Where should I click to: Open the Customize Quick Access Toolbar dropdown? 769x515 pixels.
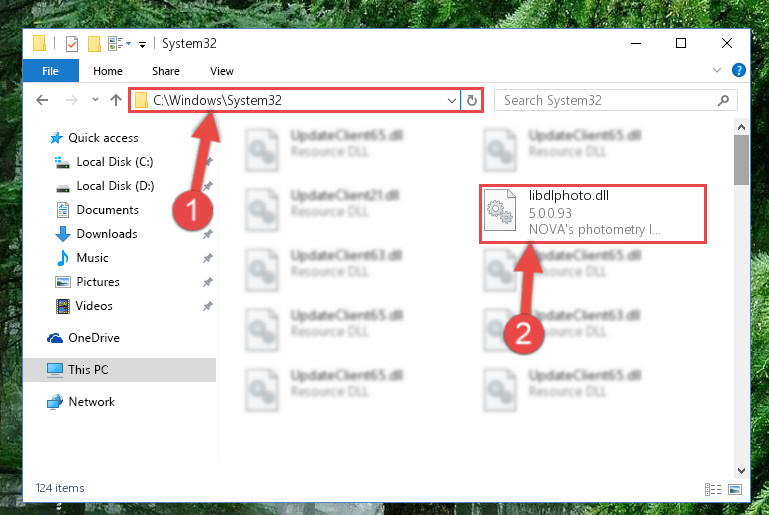point(142,45)
